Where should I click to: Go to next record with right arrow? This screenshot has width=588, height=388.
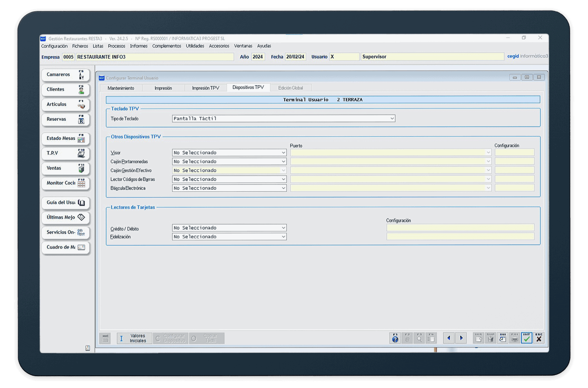click(461, 338)
